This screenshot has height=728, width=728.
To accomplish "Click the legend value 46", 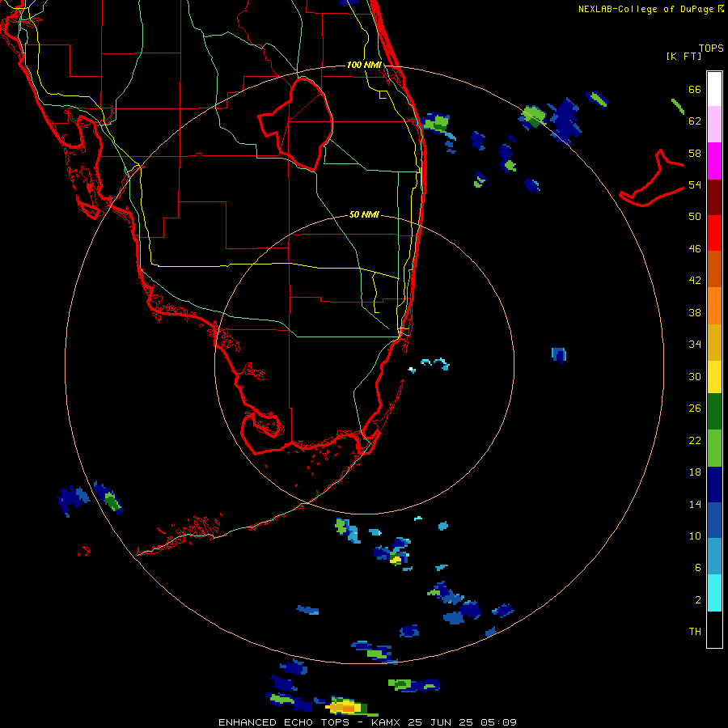I will click(x=695, y=249).
